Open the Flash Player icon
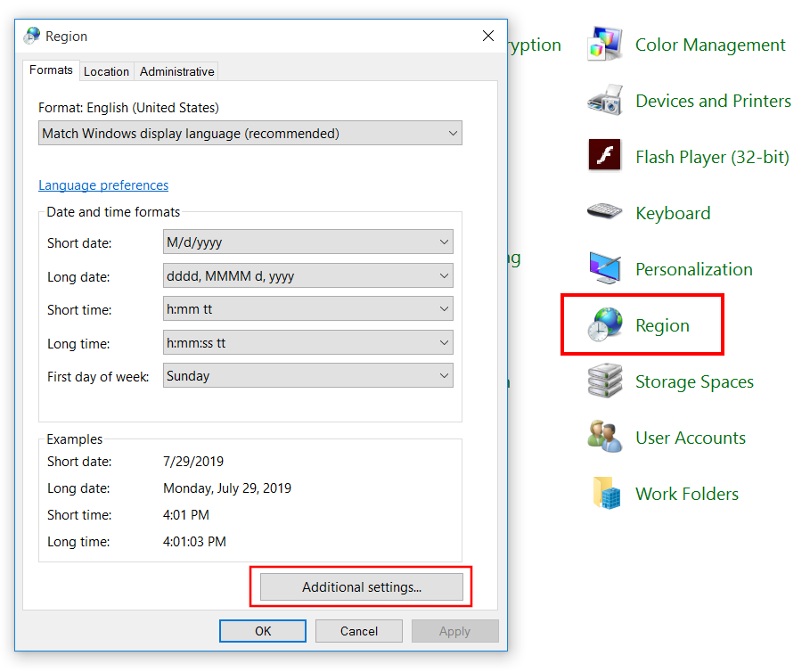Viewport: 810px width, 672px height. pyautogui.click(x=605, y=157)
